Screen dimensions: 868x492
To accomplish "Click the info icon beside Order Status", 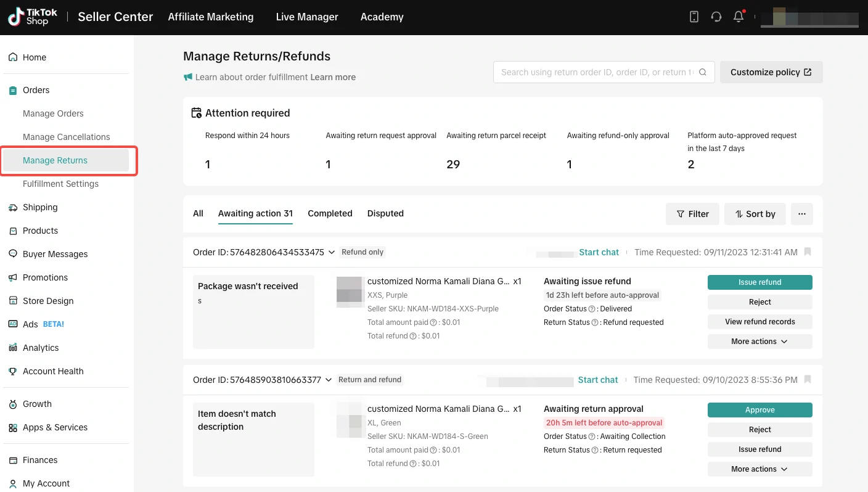I will pyautogui.click(x=592, y=309).
